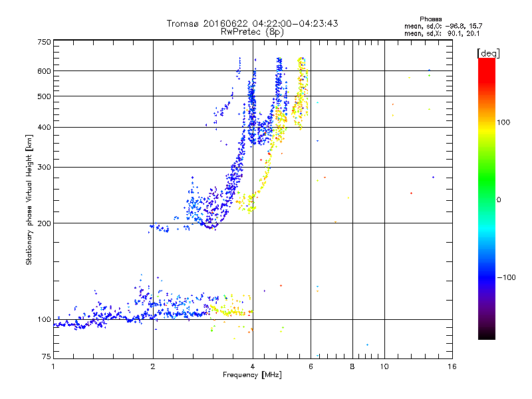Click the y-axis tick label '75'

coord(47,356)
